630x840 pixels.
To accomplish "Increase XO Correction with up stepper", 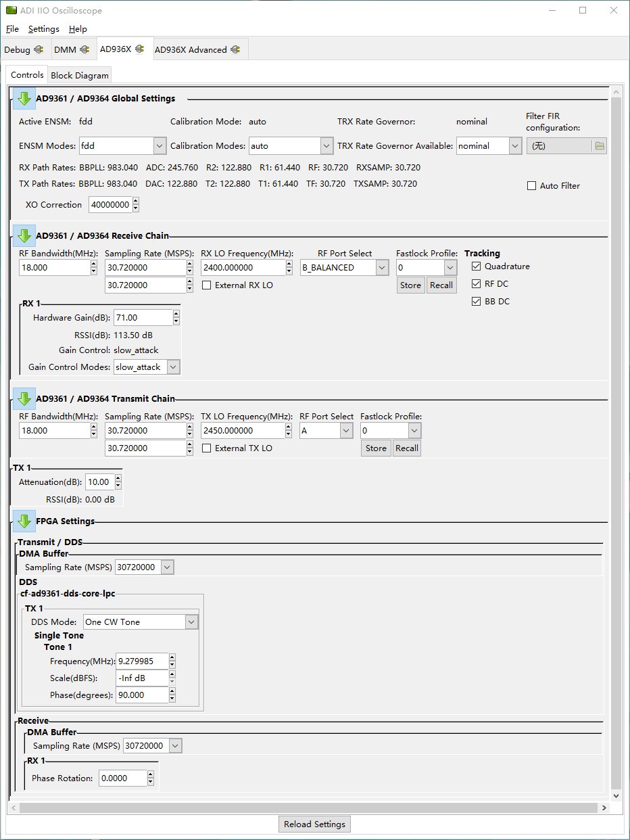I will click(136, 201).
